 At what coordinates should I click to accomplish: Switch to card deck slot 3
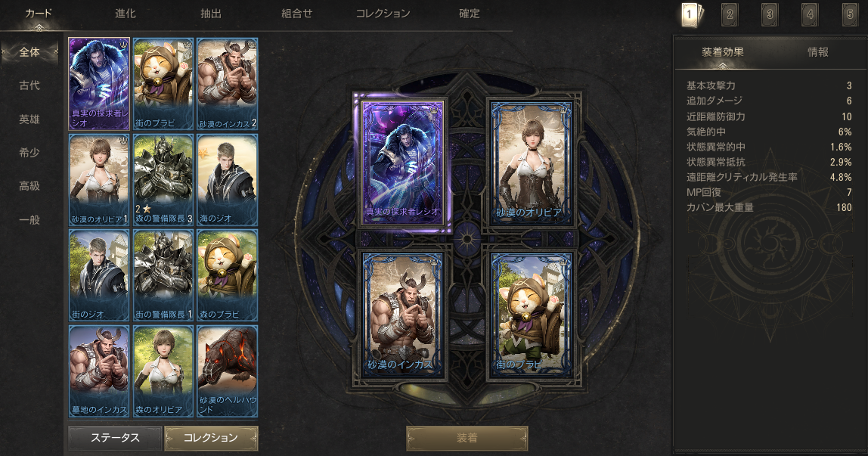point(770,15)
